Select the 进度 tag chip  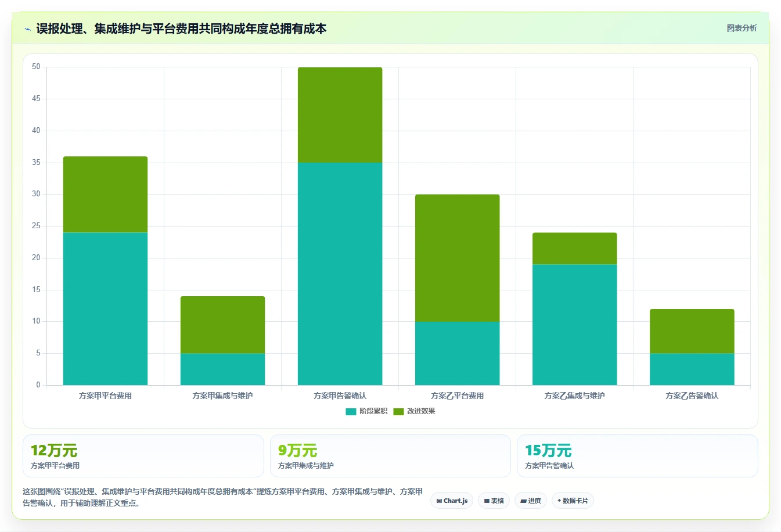point(531,501)
